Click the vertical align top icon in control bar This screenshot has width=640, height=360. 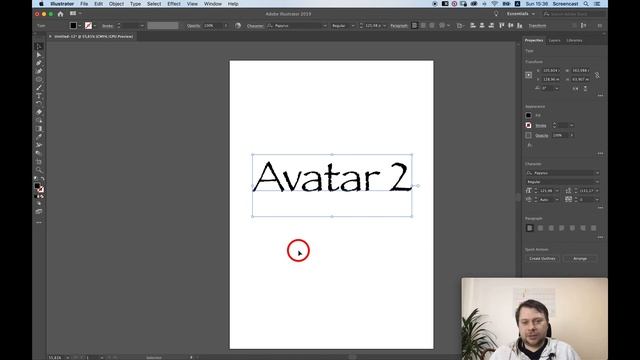(502, 26)
